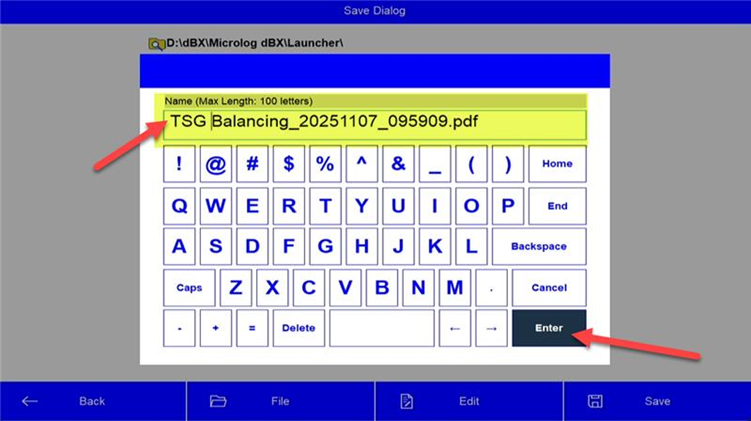Open the File folder icon
Viewport: 751px width, 421px height.
[218, 401]
